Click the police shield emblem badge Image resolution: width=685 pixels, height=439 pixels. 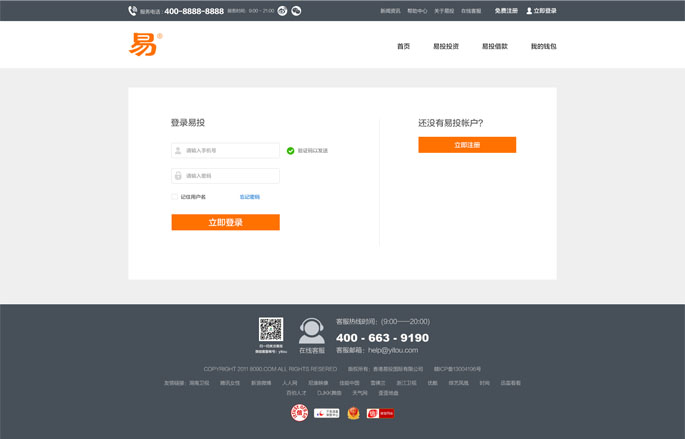point(353,413)
